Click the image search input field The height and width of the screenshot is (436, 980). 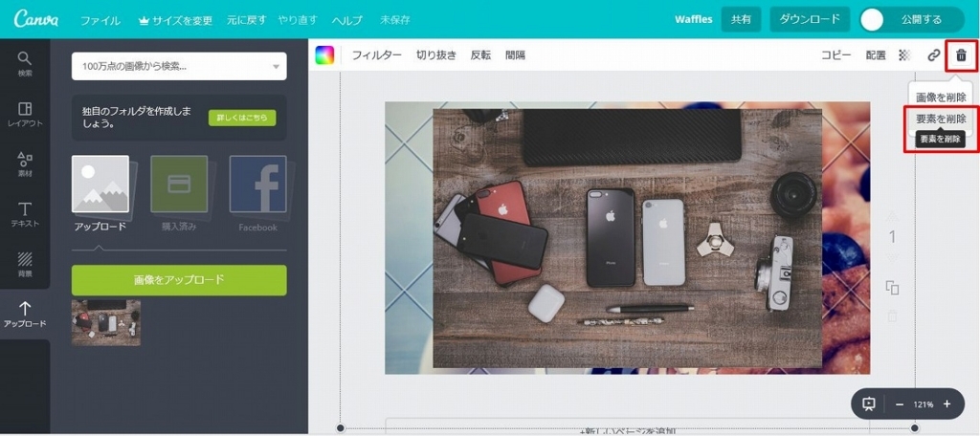coord(179,66)
